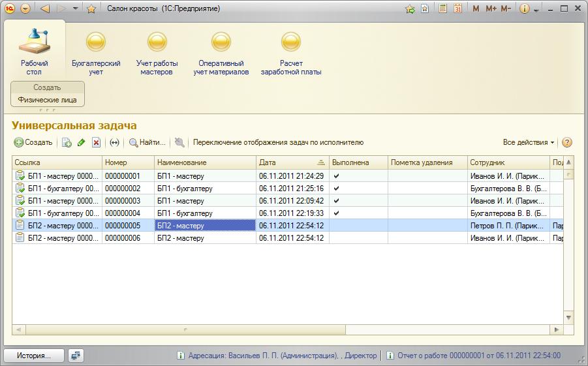Click task icon in row 000000006
Image resolution: width=588 pixels, height=366 pixels.
20,237
